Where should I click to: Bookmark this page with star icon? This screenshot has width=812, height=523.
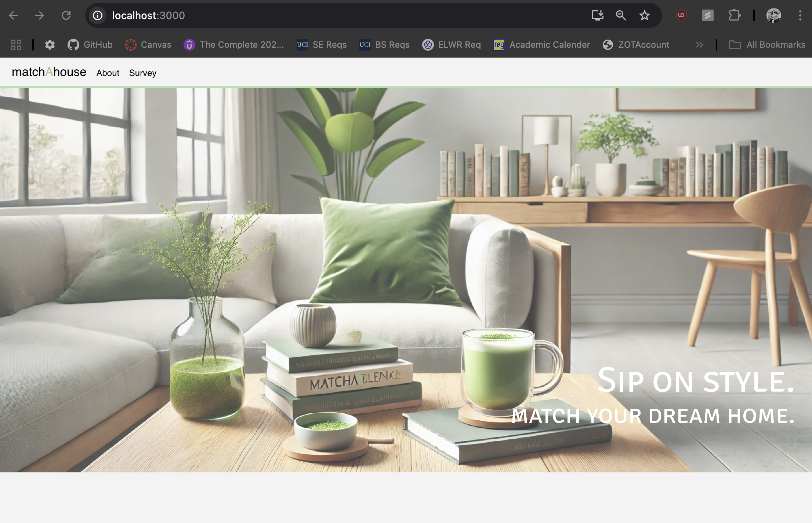tap(644, 15)
